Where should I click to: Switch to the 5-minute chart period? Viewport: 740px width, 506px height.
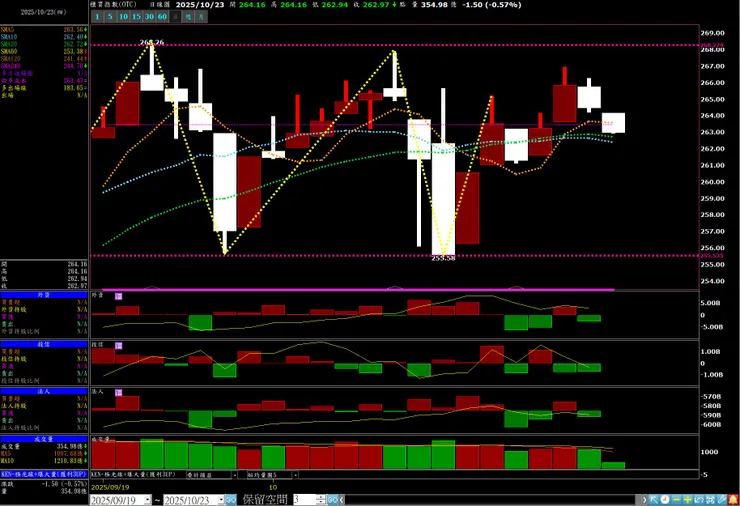coord(110,17)
